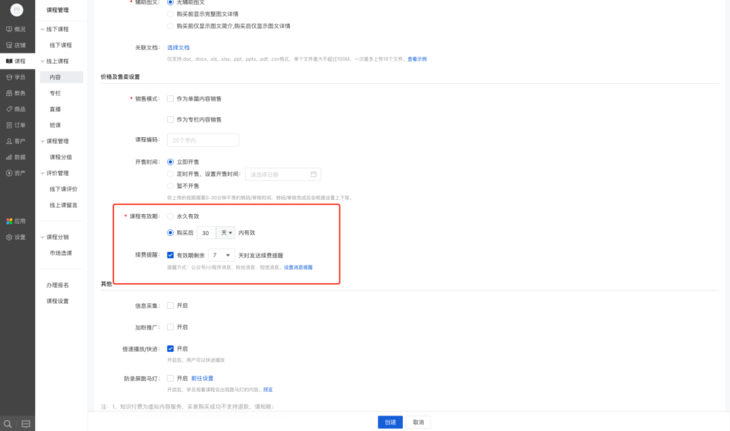The image size is (730, 431).
Task: Open the 教务 academic affairs icon
Action: (9, 93)
